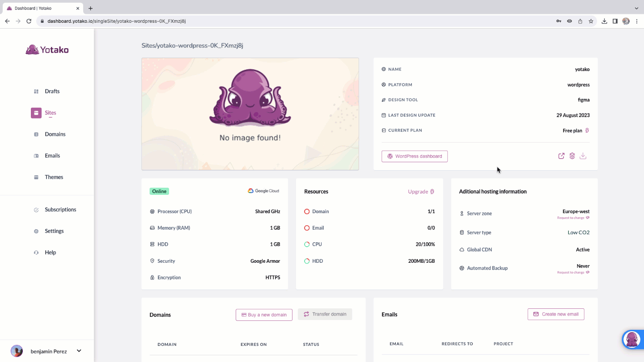
Task: Click the HDD usage progress ring
Action: [x=307, y=261]
